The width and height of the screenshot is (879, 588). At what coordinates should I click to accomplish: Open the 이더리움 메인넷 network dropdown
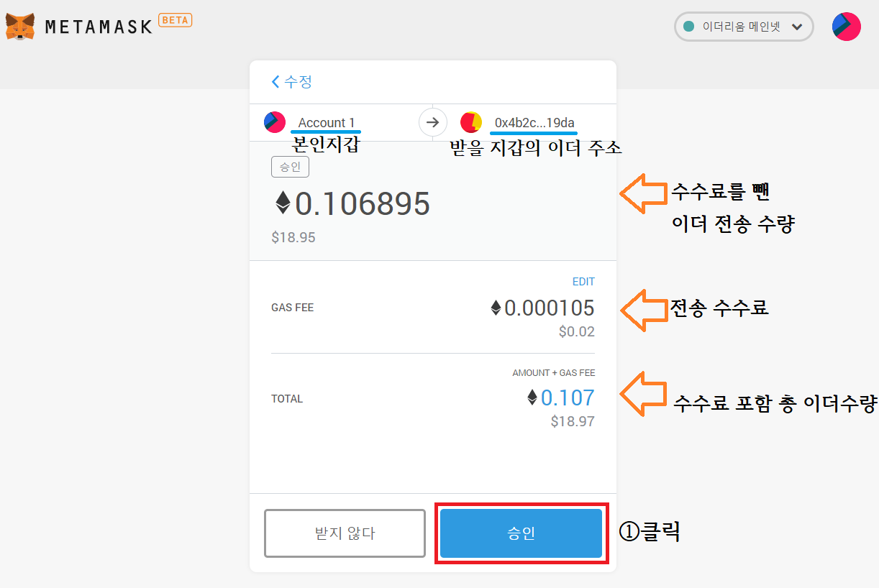pos(744,27)
